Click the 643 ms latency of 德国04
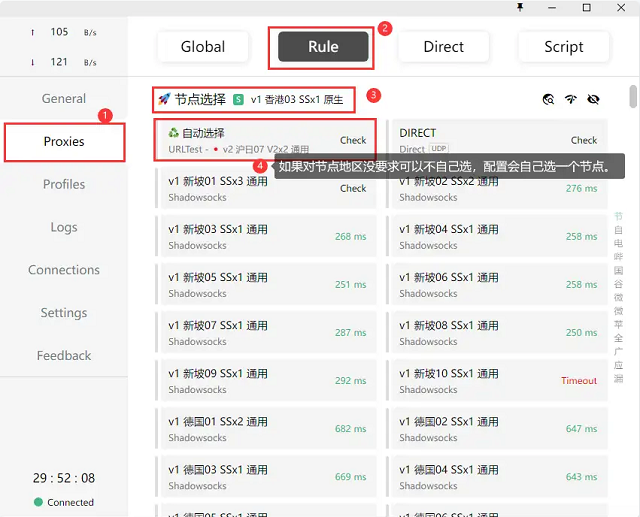 [581, 477]
